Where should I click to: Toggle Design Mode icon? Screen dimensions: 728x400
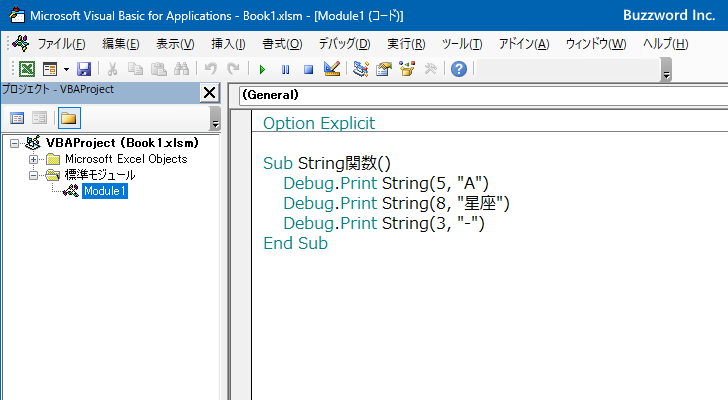(332, 69)
